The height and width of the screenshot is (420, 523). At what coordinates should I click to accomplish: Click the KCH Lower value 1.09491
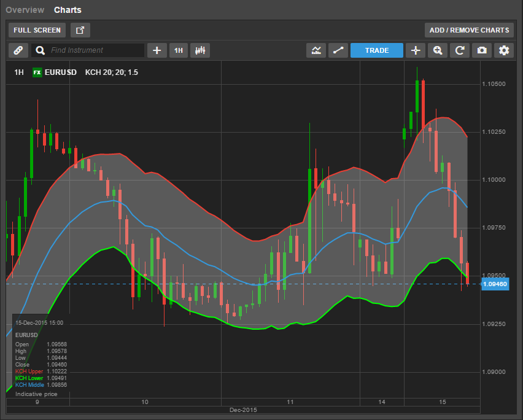pos(56,378)
